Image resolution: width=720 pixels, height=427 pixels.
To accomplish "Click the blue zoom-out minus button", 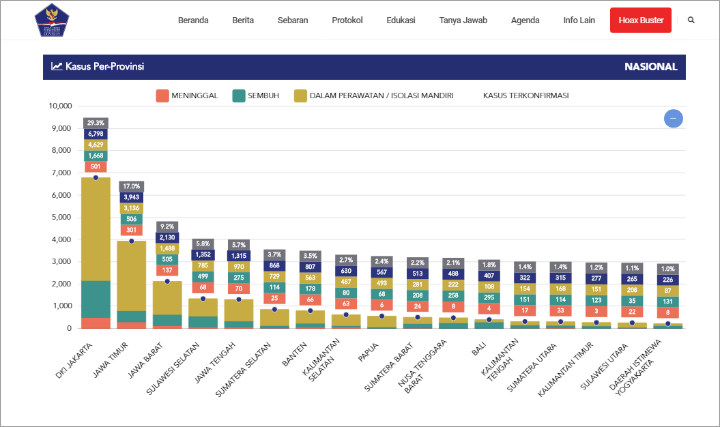I will point(673,118).
